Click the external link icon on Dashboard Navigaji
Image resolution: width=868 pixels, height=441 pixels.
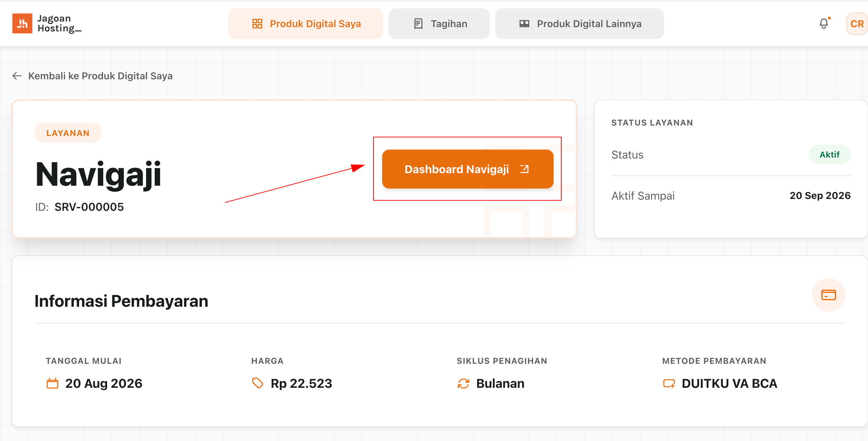pyautogui.click(x=524, y=169)
